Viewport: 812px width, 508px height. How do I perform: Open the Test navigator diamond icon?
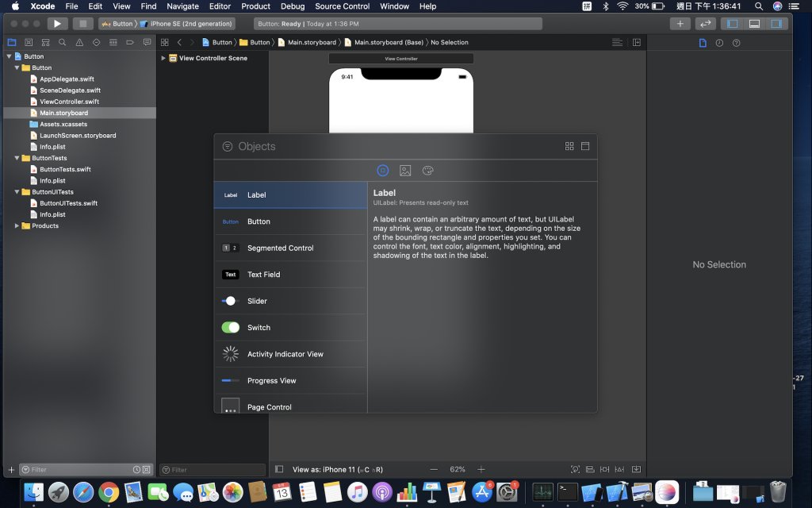96,43
